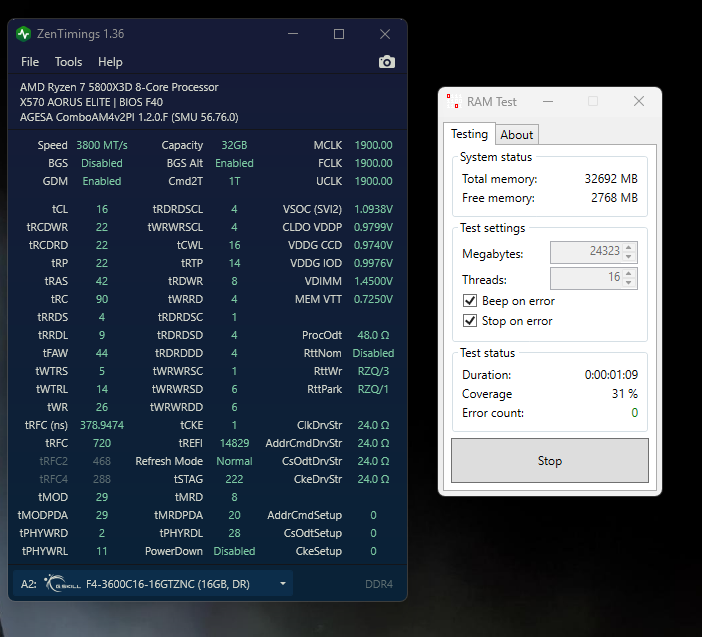The width and height of the screenshot is (702, 637).
Task: Open the Help menu in ZenTimings
Action: pos(110,62)
